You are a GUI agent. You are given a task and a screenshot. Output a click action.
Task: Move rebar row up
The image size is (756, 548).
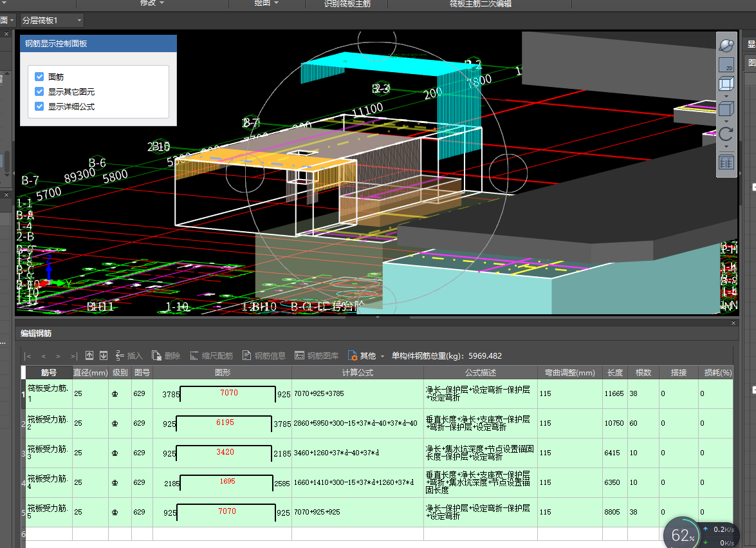click(89, 355)
